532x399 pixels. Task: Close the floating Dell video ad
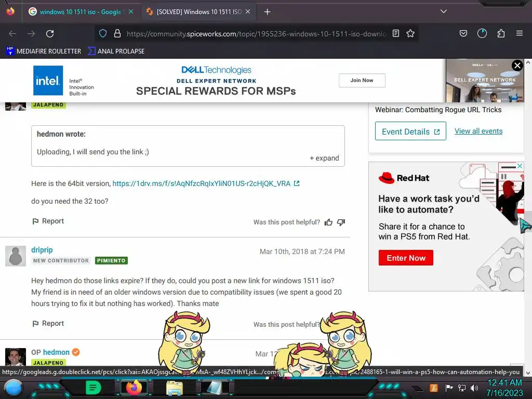[517, 65]
